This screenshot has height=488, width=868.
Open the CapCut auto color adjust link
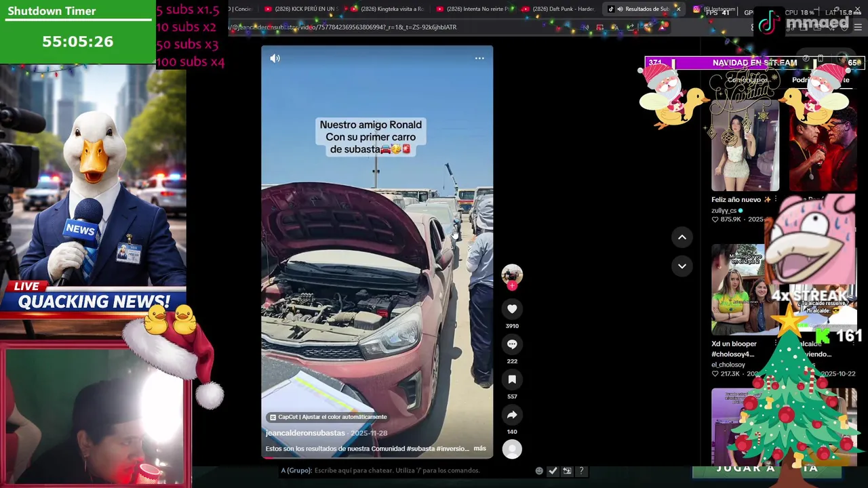328,417
